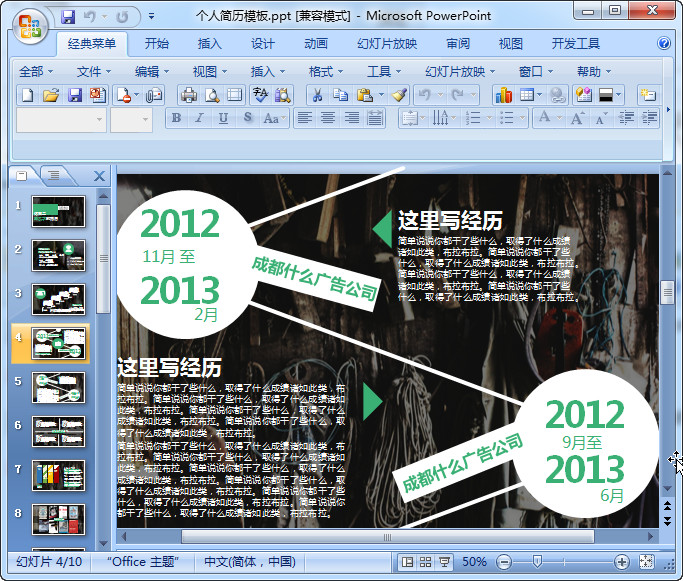Click the Office button logo
The width and height of the screenshot is (683, 581).
[x=29, y=26]
